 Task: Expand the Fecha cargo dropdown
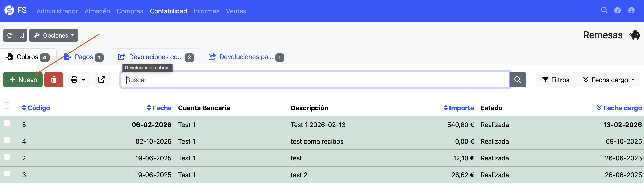609,80
